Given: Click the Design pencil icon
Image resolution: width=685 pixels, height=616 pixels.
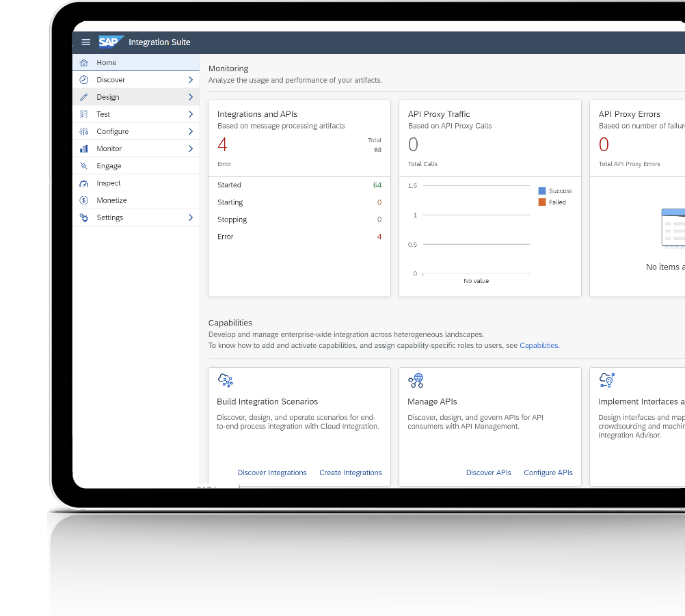Looking at the screenshot, I should point(84,97).
